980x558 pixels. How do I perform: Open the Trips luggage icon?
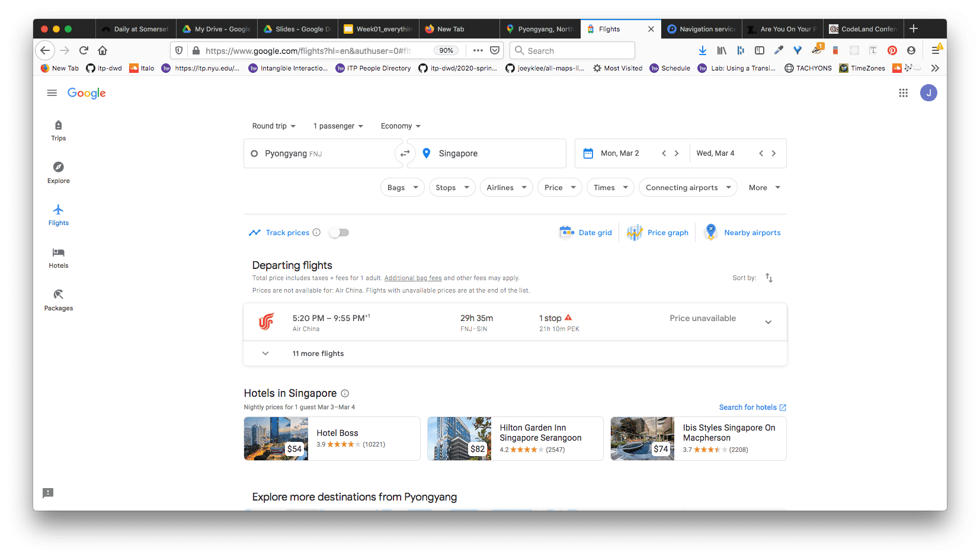[58, 125]
